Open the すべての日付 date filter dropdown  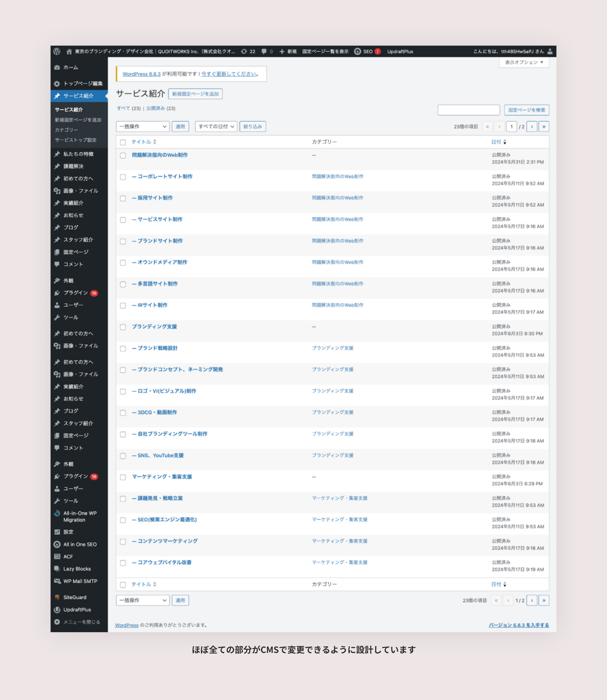[x=216, y=126]
